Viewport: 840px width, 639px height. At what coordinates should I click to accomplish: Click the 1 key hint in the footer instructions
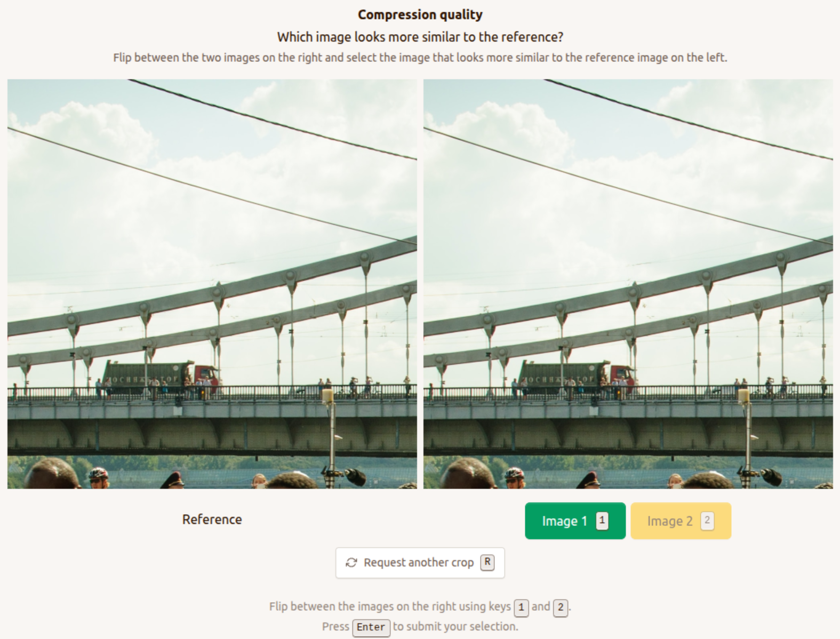[x=521, y=607]
